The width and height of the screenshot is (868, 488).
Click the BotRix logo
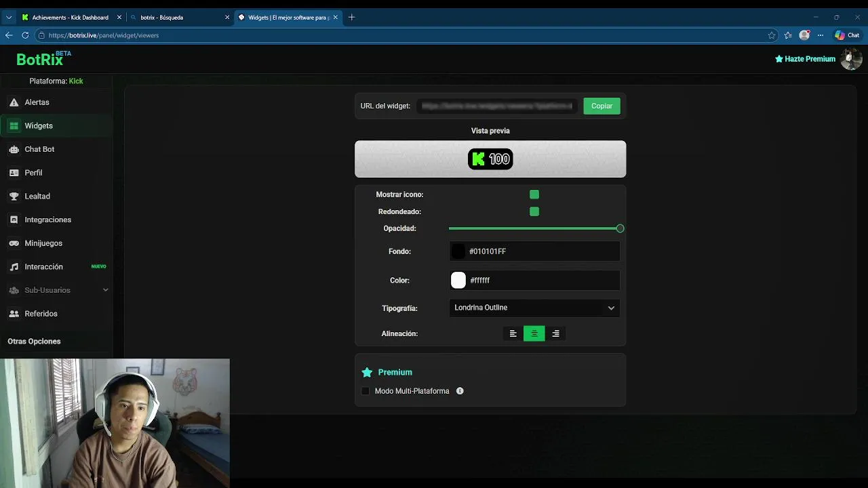click(43, 59)
